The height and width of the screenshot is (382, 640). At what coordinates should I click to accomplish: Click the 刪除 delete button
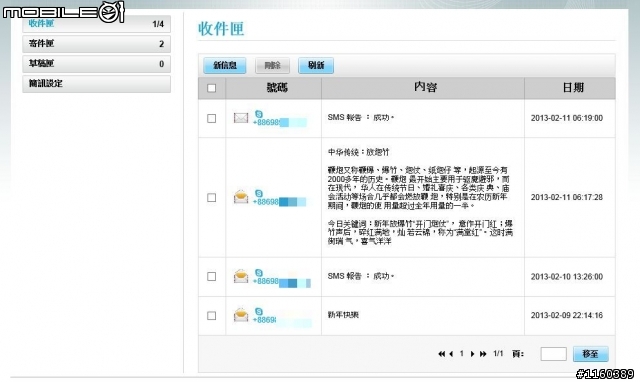tap(272, 65)
